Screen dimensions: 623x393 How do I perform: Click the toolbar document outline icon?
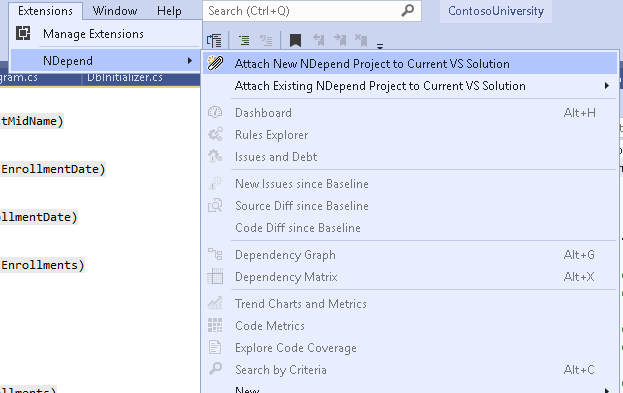(214, 40)
